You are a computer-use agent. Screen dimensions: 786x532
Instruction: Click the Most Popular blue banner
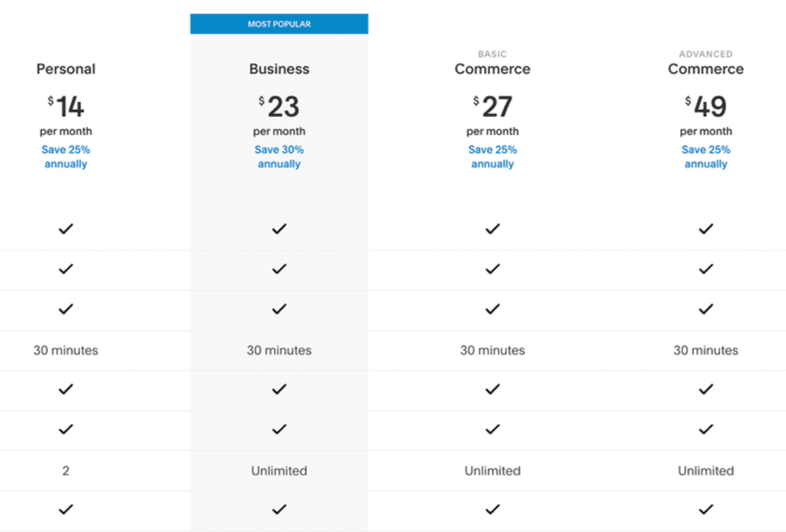point(279,24)
